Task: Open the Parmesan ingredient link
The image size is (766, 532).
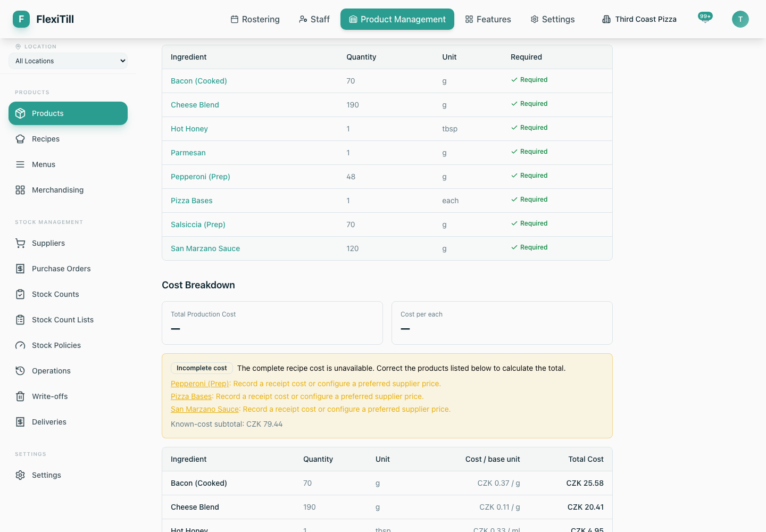Action: click(188, 153)
